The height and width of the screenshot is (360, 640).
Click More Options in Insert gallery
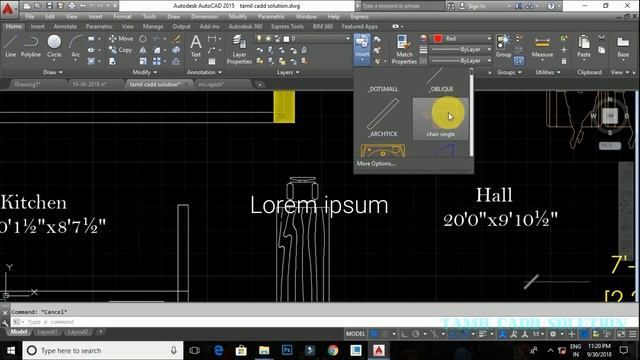[376, 164]
